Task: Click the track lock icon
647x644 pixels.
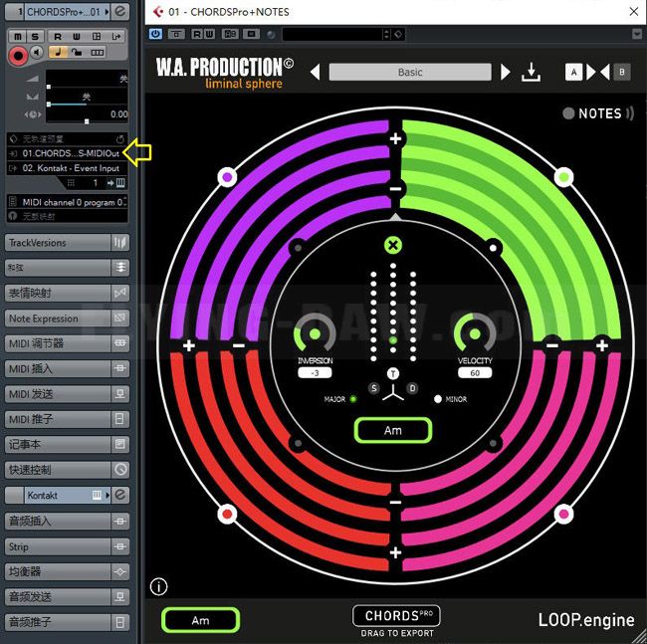Action: (77, 53)
